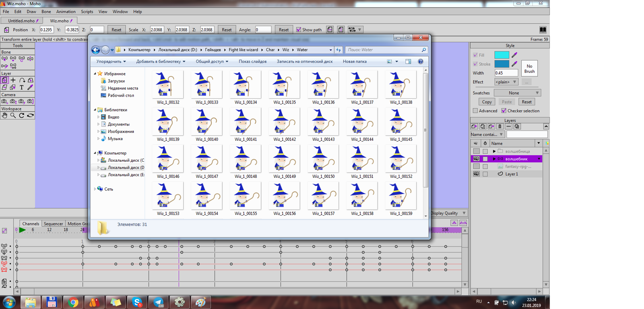Select the Add Bone tool
This screenshot has height=309, width=644.
tap(13, 59)
